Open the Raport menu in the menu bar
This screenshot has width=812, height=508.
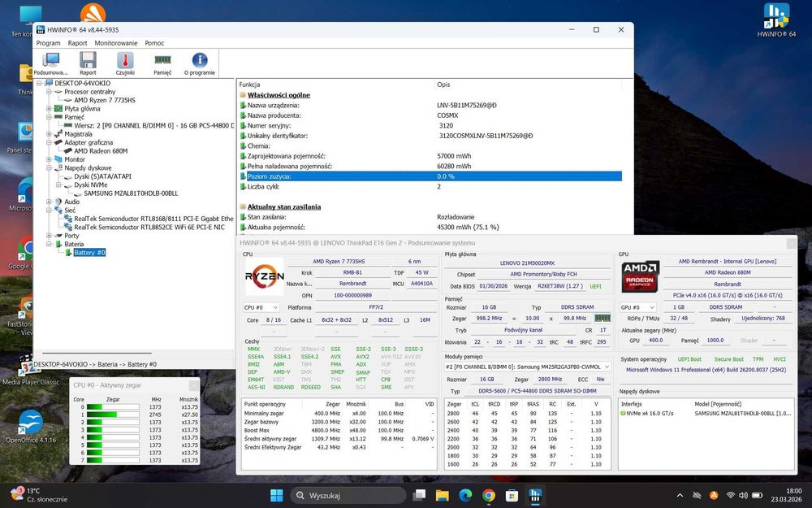tap(77, 43)
